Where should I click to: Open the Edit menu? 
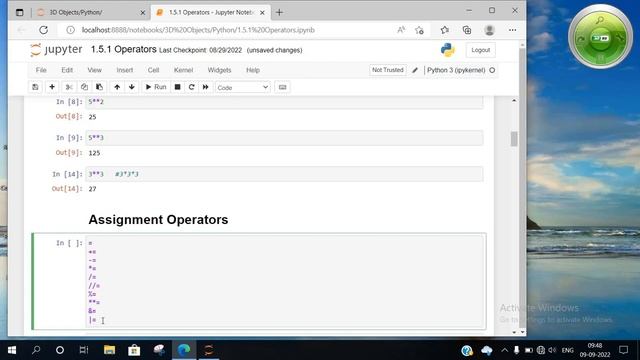click(x=67, y=70)
